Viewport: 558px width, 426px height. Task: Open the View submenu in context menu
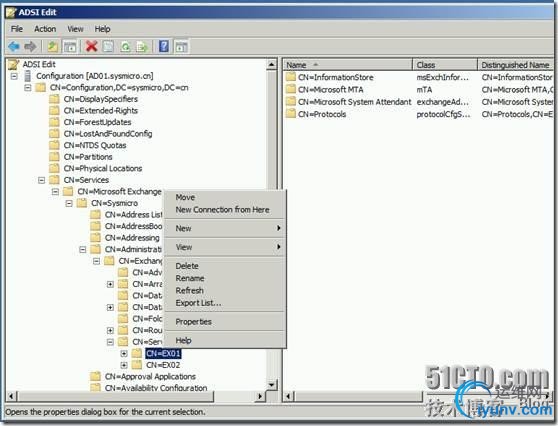pyautogui.click(x=225, y=247)
